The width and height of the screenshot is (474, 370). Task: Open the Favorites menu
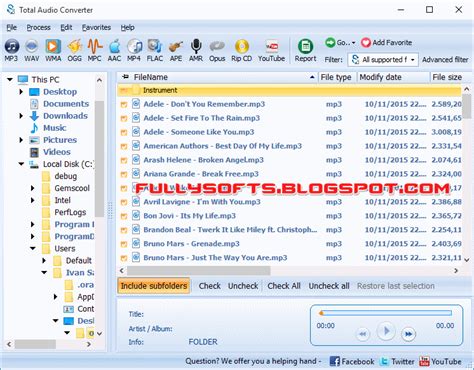[x=96, y=27]
